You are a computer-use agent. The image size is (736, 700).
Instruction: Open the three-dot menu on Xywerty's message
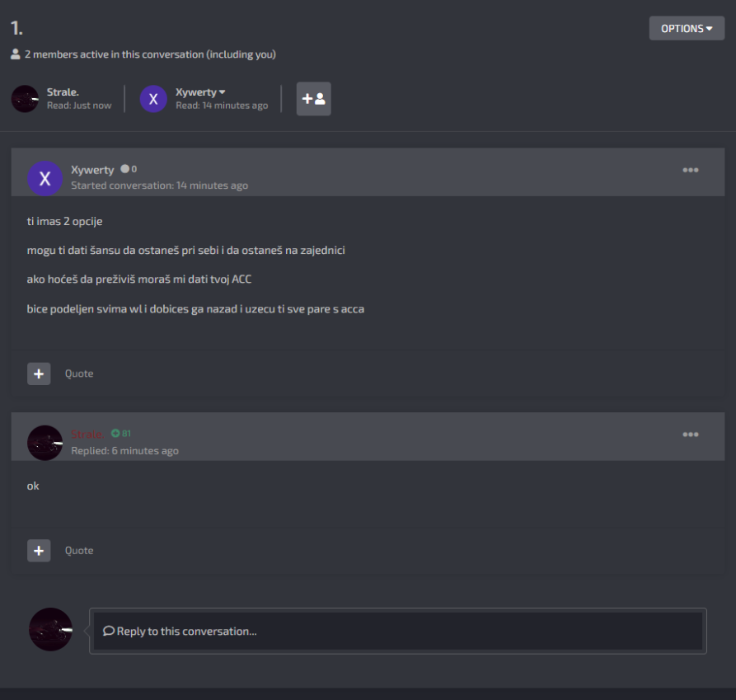click(x=690, y=170)
